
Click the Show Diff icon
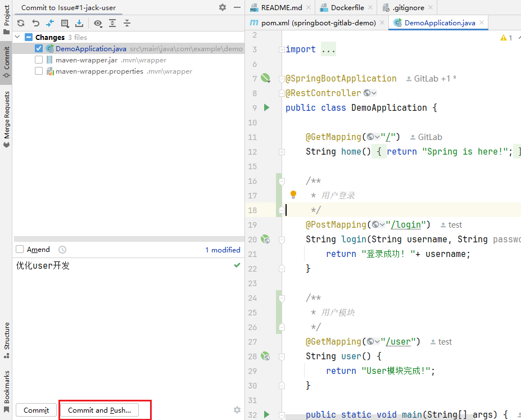(50, 23)
